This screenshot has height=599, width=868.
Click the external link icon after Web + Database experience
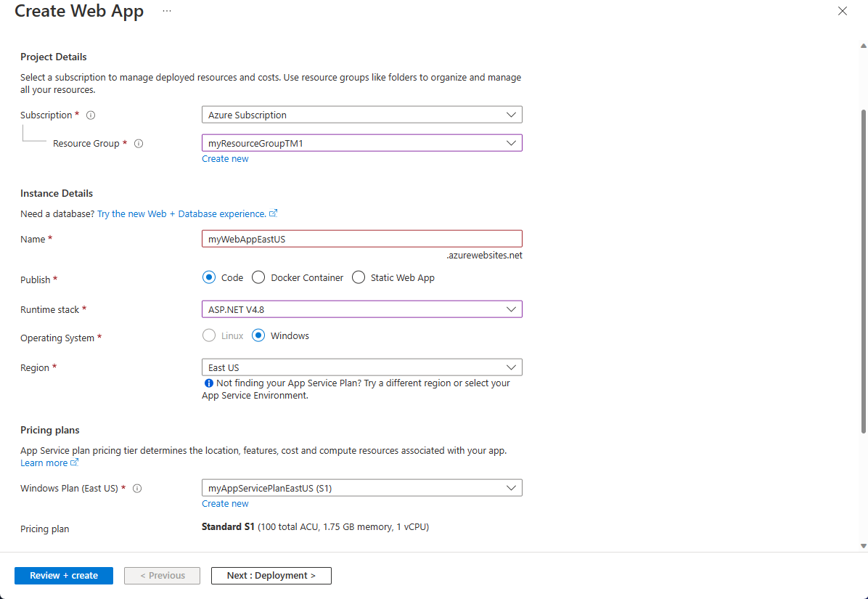pyautogui.click(x=273, y=213)
